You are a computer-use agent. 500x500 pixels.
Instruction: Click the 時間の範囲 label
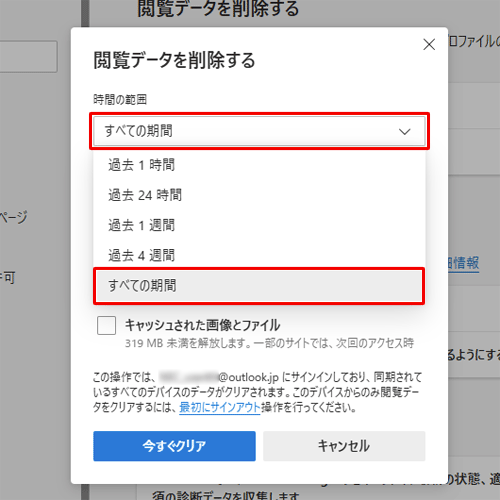point(120,99)
